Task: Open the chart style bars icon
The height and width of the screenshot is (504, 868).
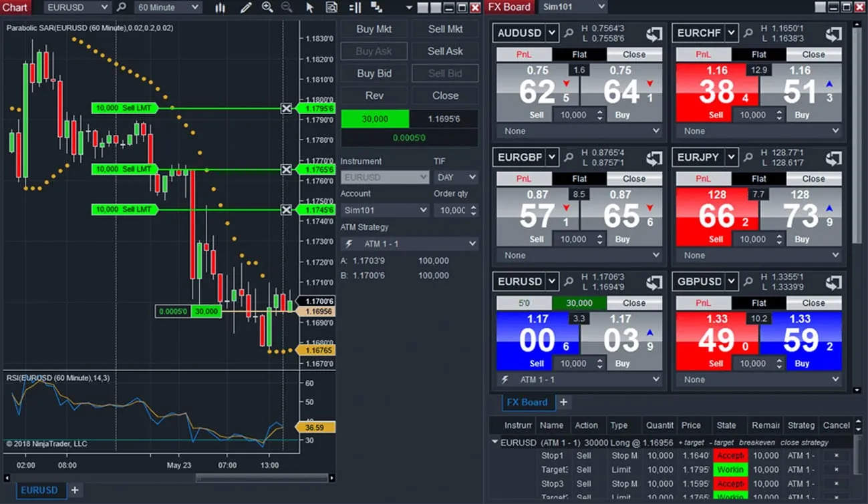Action: click(221, 7)
